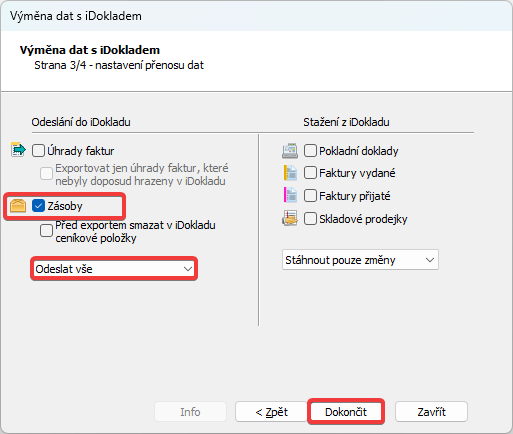
Task: Click the Skladové prodejky icon
Action: pos(290,218)
